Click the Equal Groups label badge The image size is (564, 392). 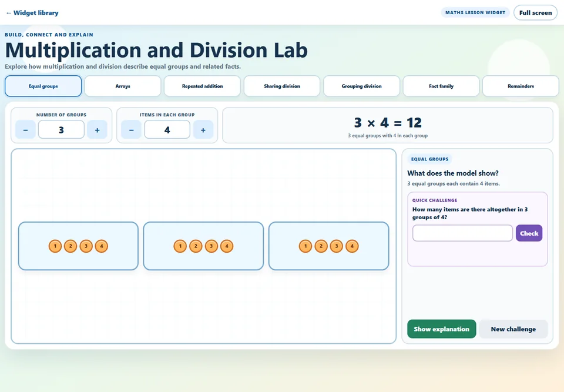click(x=430, y=159)
